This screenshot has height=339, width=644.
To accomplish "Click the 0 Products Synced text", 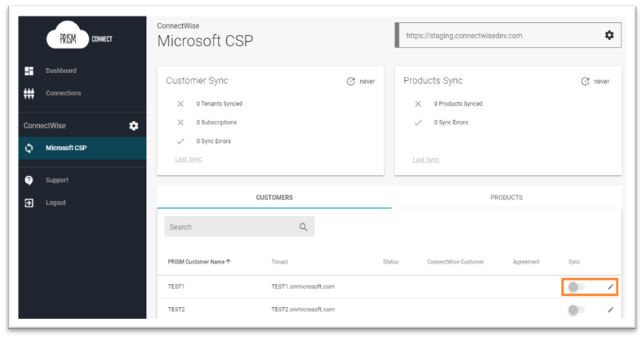I will pos(458,104).
